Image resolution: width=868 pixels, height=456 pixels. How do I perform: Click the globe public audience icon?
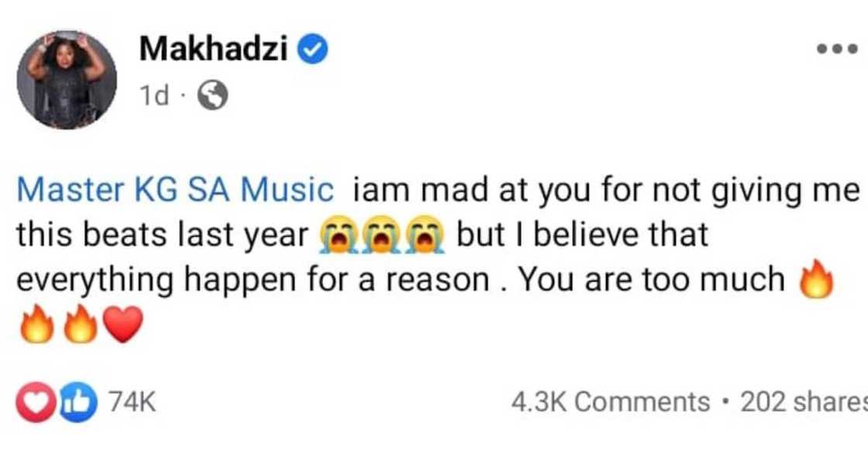click(x=213, y=96)
